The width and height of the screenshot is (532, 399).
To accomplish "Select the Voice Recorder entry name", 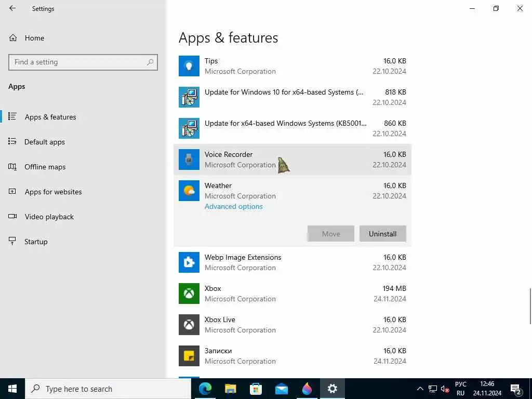I will click(229, 154).
